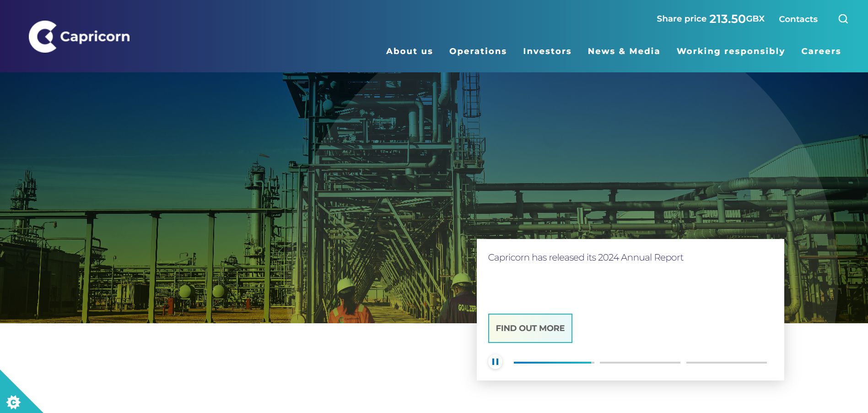Screen dimensions: 868x413
Task: Open search with the magnifier icon
Action: pos(843,19)
